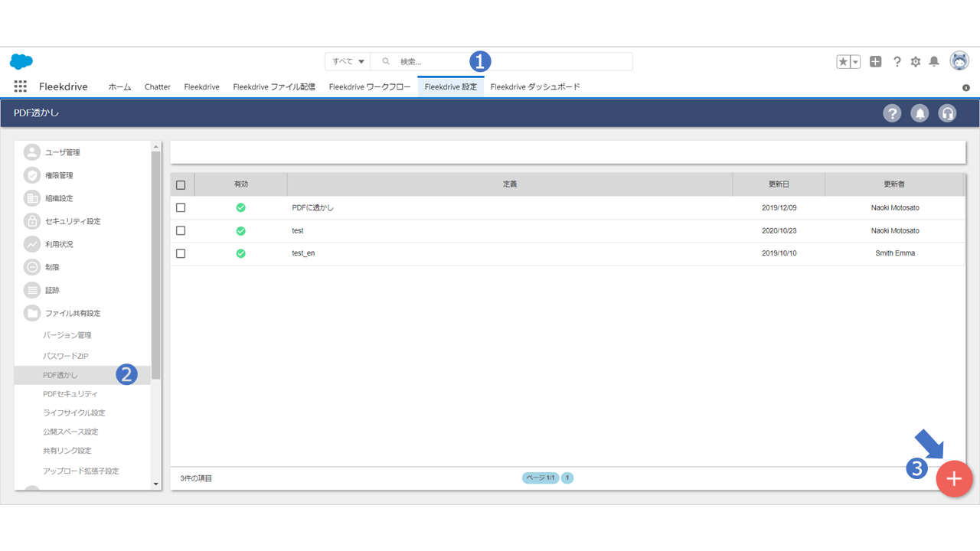Click the user avatar profile icon
This screenshot has height=551, width=980.
959,61
